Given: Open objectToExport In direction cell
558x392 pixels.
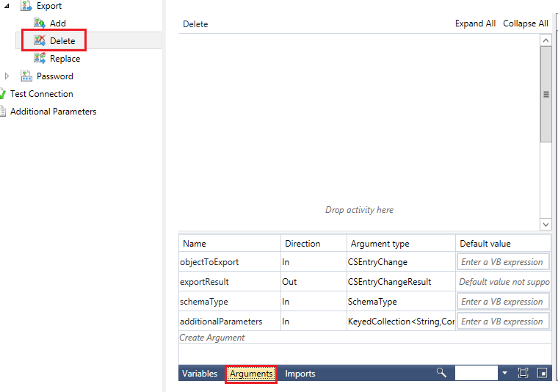Looking at the screenshot, I should pos(314,262).
